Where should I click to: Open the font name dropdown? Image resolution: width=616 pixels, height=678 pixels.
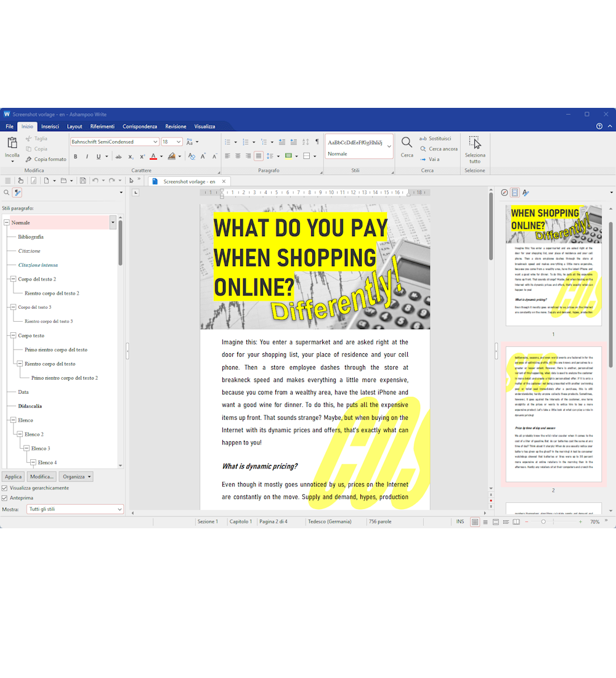[x=155, y=142]
